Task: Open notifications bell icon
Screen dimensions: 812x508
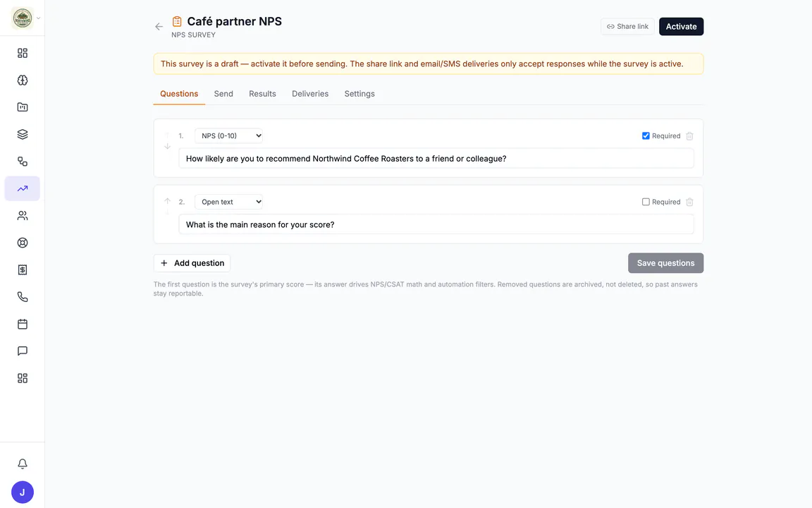Action: [x=23, y=464]
